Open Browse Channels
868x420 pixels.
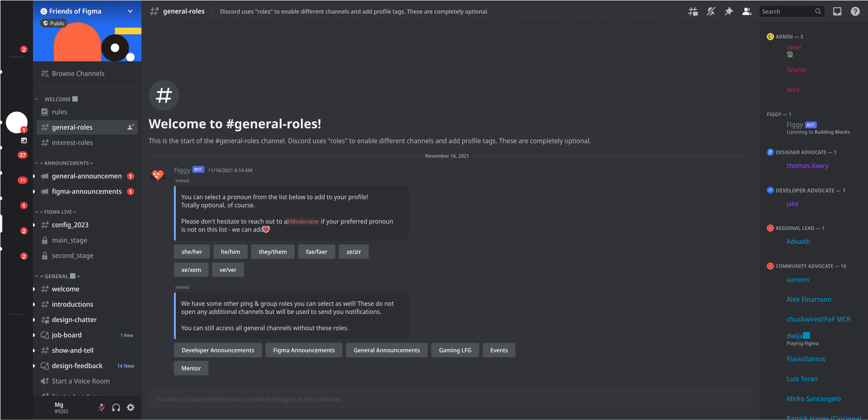click(87, 74)
